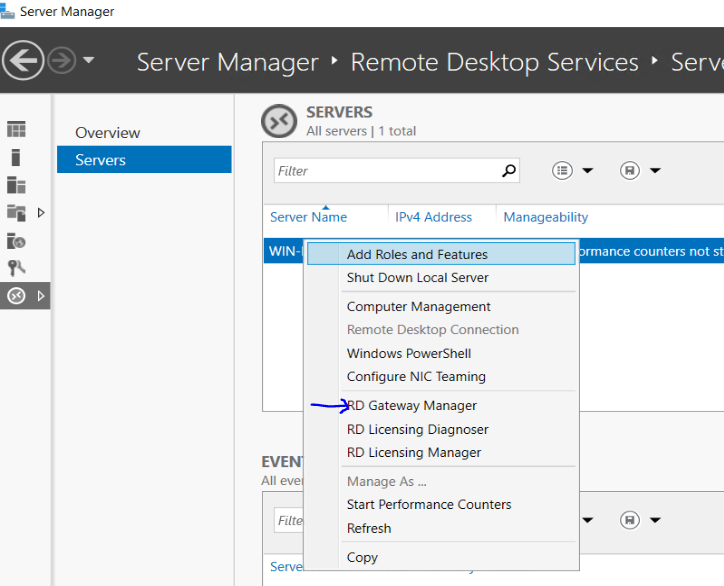The image size is (724, 586).
Task: Click the Server Manager title bar icon
Action: click(x=7, y=11)
